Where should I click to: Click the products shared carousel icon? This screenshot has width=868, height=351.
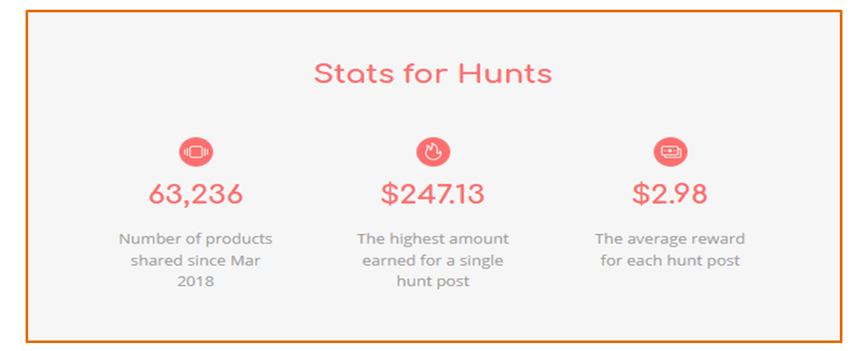click(x=196, y=152)
